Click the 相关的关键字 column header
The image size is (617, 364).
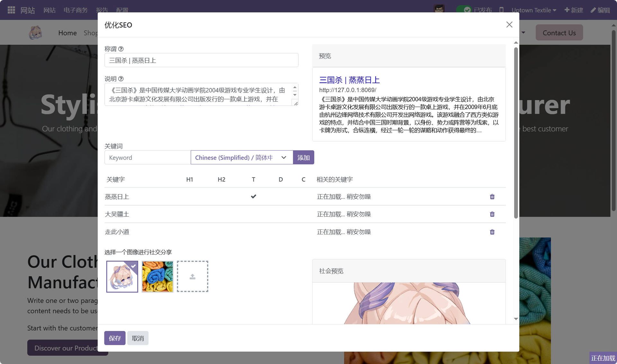click(x=335, y=179)
